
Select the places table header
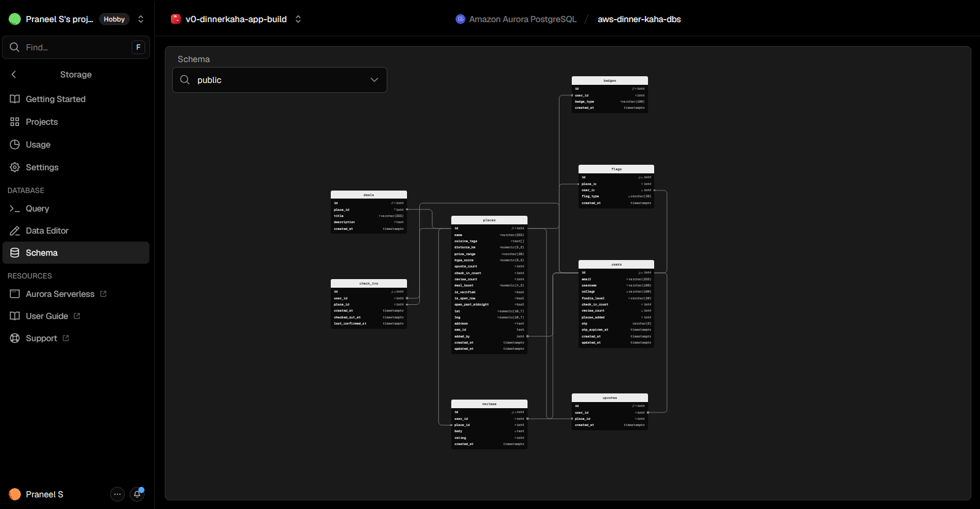click(489, 220)
